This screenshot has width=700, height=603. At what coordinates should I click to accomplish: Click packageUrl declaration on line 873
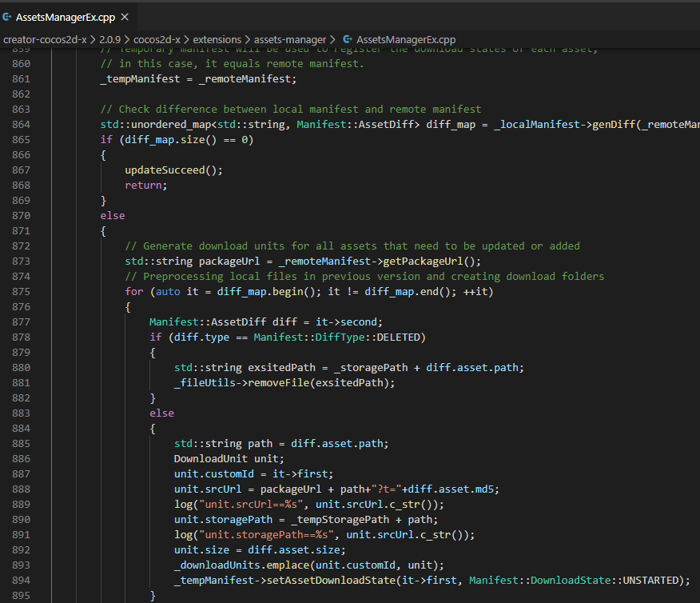(229, 262)
